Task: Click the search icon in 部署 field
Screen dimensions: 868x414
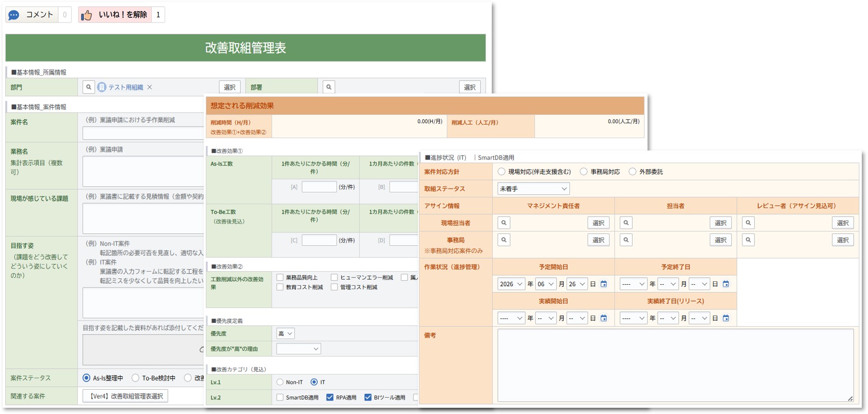Action: point(329,87)
